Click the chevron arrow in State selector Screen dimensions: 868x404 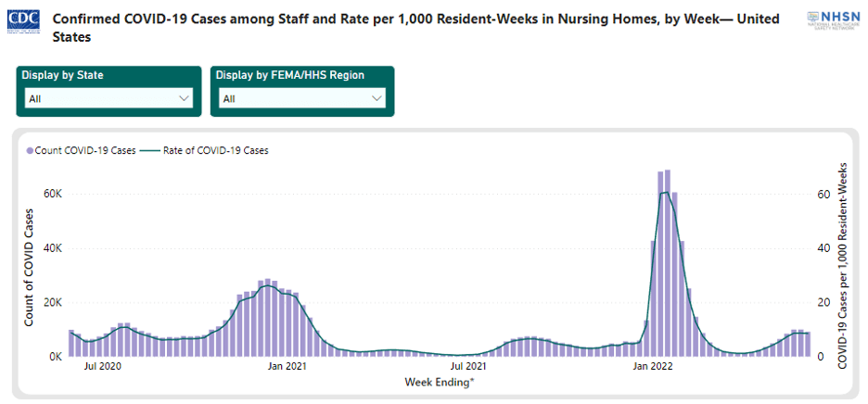click(183, 98)
